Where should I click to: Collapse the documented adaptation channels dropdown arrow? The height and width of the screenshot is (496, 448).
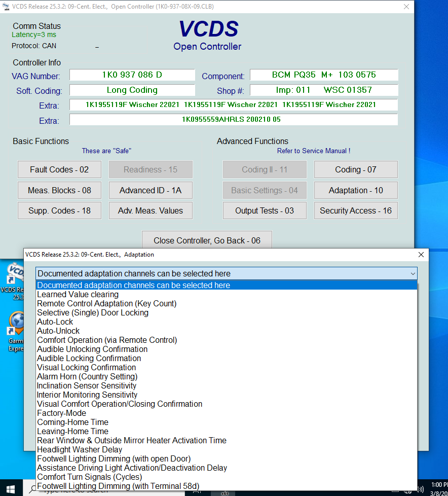click(412, 274)
